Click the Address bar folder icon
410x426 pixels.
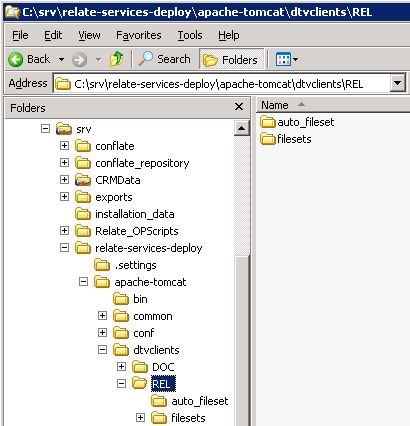(63, 83)
